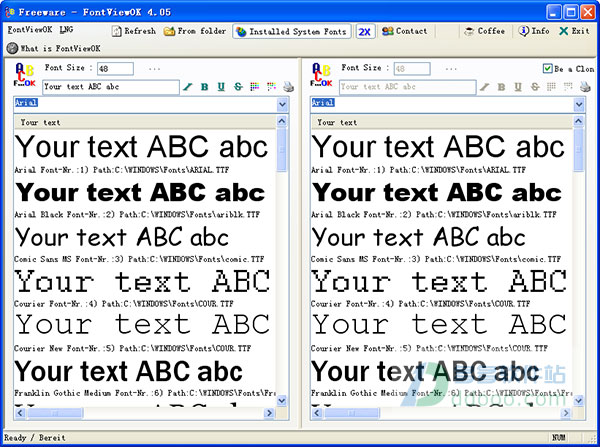Click left pane scroll up arrow
600x447 pixels.
[x=282, y=121]
